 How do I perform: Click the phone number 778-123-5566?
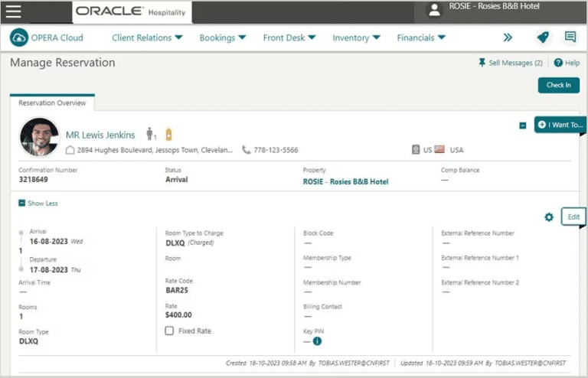pyautogui.click(x=276, y=150)
